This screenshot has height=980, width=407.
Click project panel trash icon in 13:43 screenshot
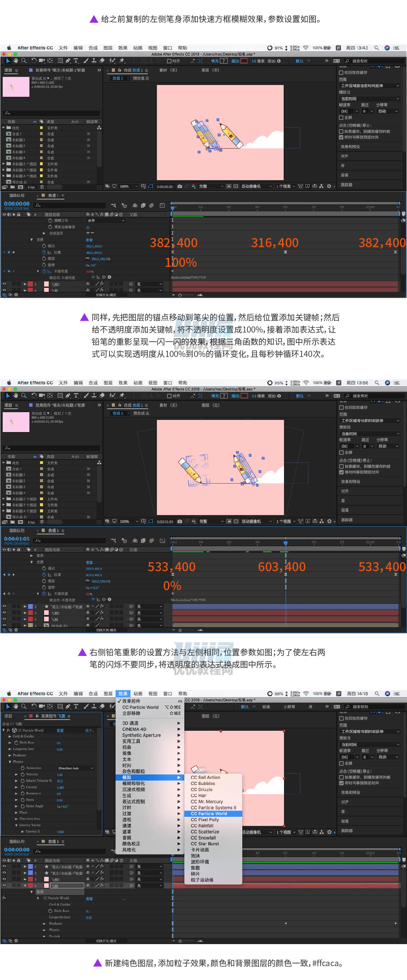coord(42,187)
